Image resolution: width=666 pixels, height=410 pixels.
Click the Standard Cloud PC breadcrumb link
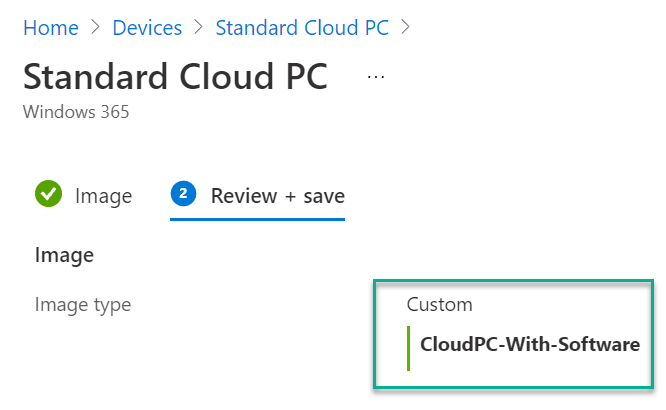tap(302, 28)
